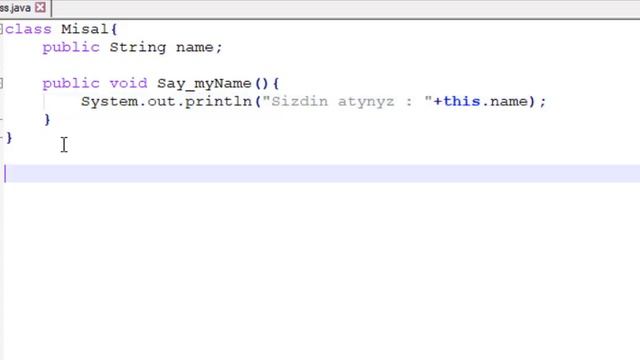Click the 'name;' field declaration
The height and width of the screenshot is (360, 640).
point(199,47)
